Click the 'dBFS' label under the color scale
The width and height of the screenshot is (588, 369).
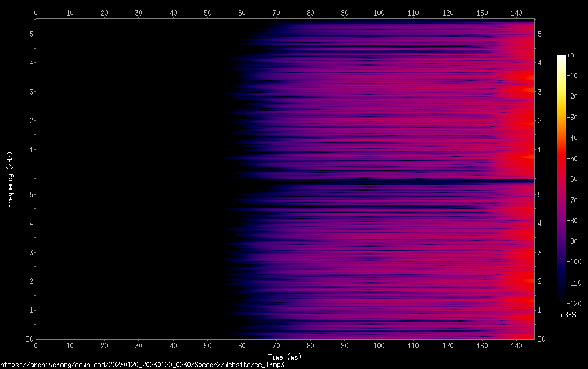pyautogui.click(x=568, y=315)
